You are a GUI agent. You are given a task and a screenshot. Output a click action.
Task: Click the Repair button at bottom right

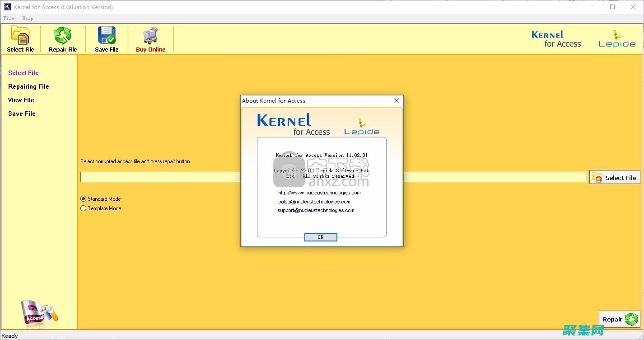click(x=620, y=319)
